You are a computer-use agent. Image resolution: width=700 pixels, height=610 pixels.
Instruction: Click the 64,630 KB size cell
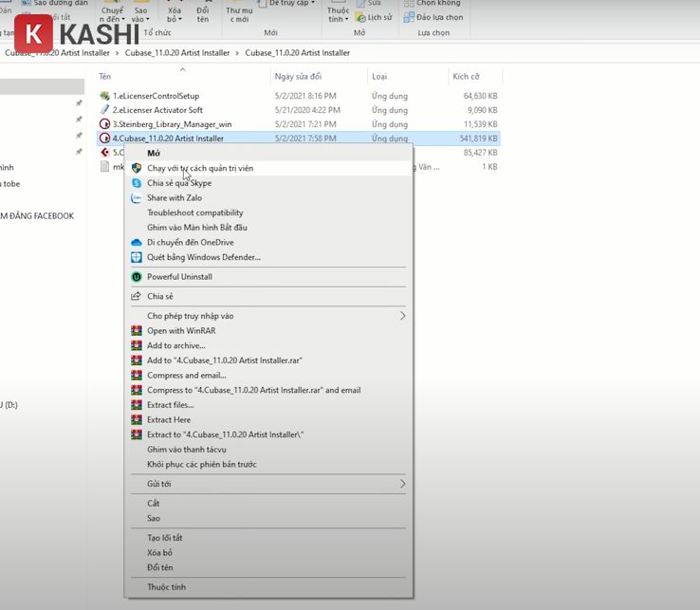tap(480, 96)
